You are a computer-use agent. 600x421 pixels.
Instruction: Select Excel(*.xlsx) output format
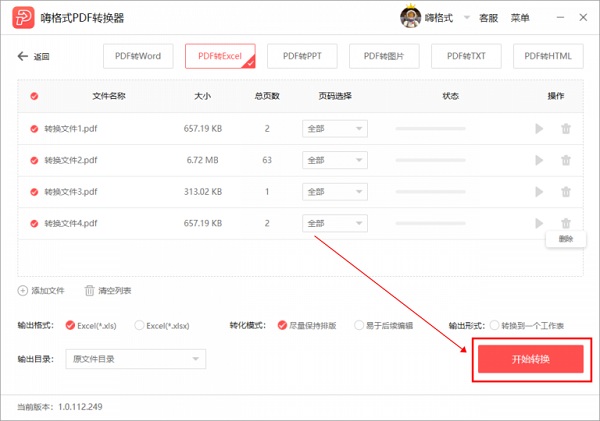(139, 325)
